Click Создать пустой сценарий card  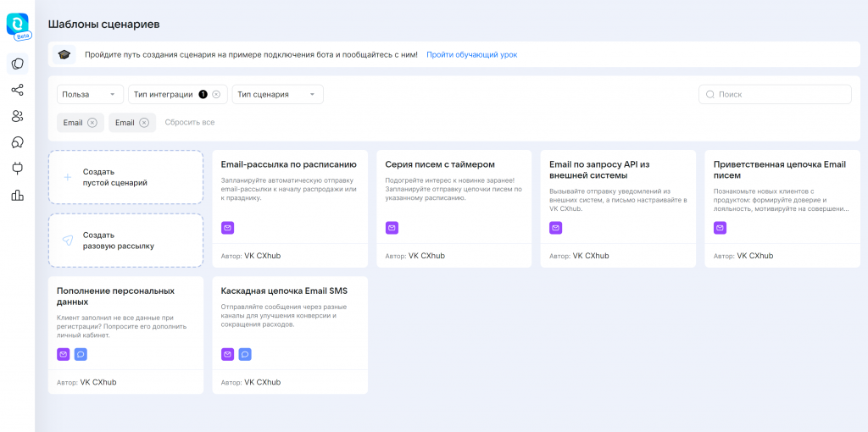click(125, 177)
